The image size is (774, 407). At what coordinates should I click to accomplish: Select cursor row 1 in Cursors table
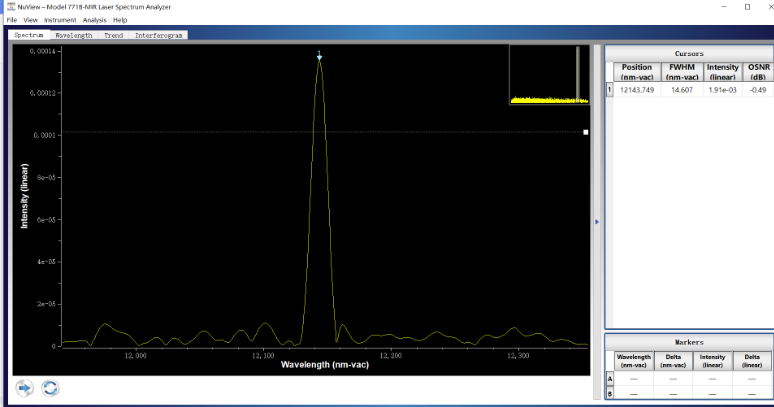pos(610,90)
